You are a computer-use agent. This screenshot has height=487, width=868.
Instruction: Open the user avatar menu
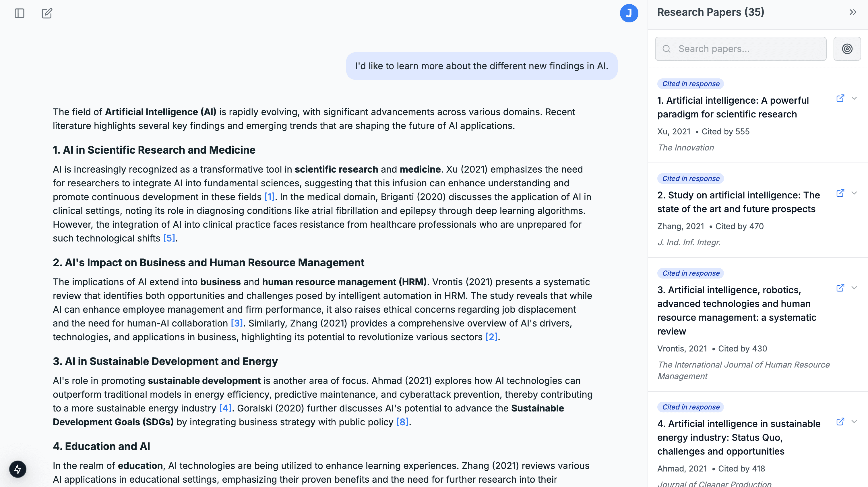click(629, 13)
